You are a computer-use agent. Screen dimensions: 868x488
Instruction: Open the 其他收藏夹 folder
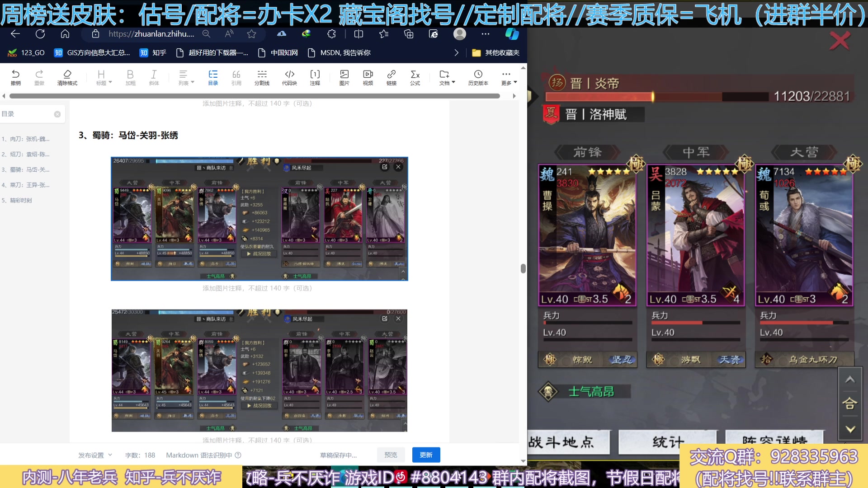point(495,53)
